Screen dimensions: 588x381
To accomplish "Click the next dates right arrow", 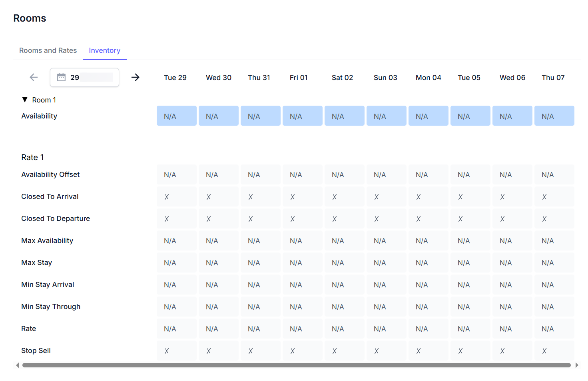I will click(x=136, y=77).
